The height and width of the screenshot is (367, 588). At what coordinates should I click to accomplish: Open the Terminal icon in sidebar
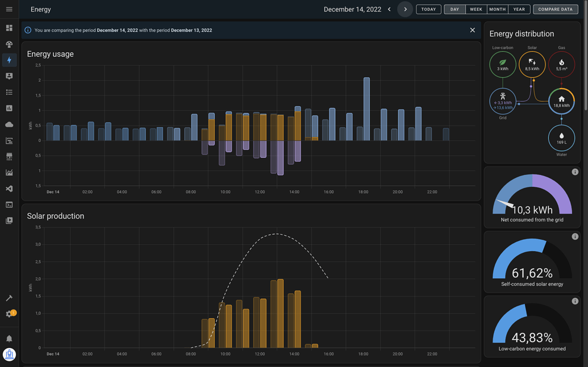click(x=9, y=205)
